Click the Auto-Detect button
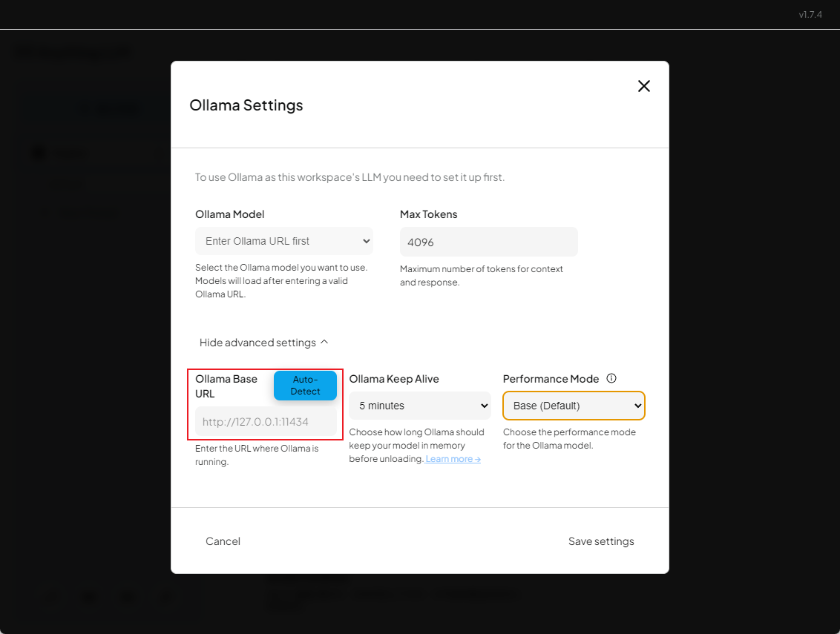Image resolution: width=840 pixels, height=634 pixels. (x=306, y=386)
